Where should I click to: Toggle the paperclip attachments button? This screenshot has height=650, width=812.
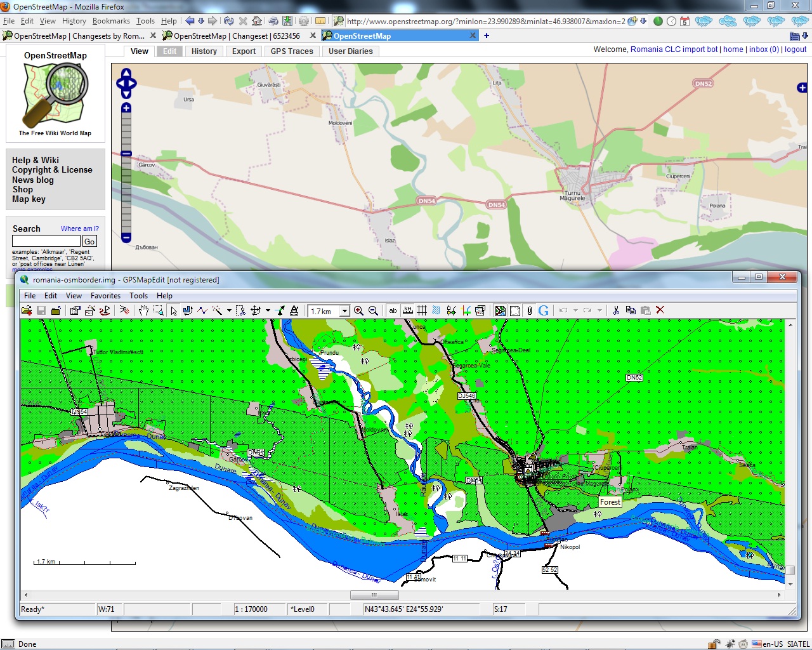(529, 310)
